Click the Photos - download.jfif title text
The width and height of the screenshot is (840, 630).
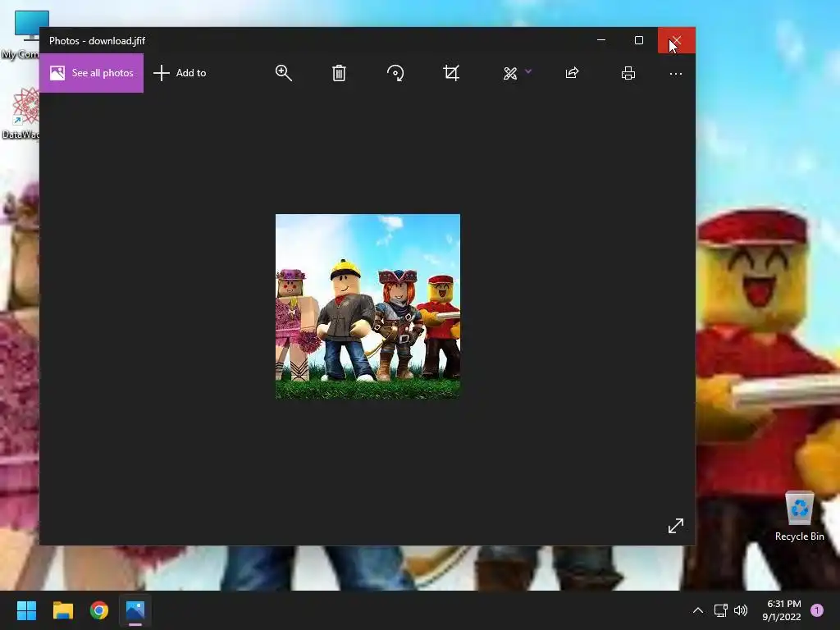point(97,41)
